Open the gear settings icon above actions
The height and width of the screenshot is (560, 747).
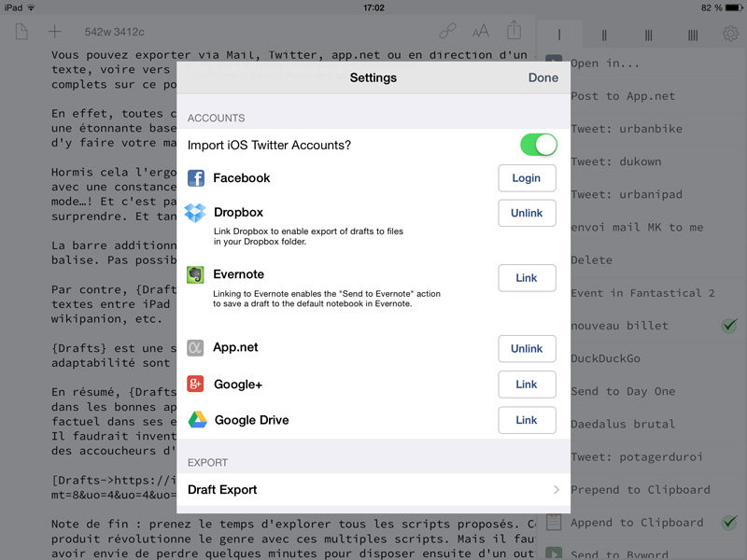[x=730, y=34]
